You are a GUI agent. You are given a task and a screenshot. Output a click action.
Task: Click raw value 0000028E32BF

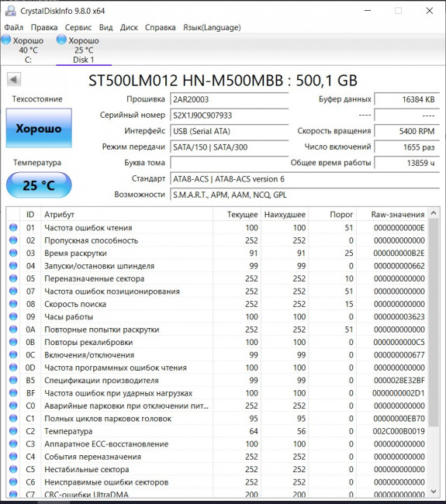[399, 380]
